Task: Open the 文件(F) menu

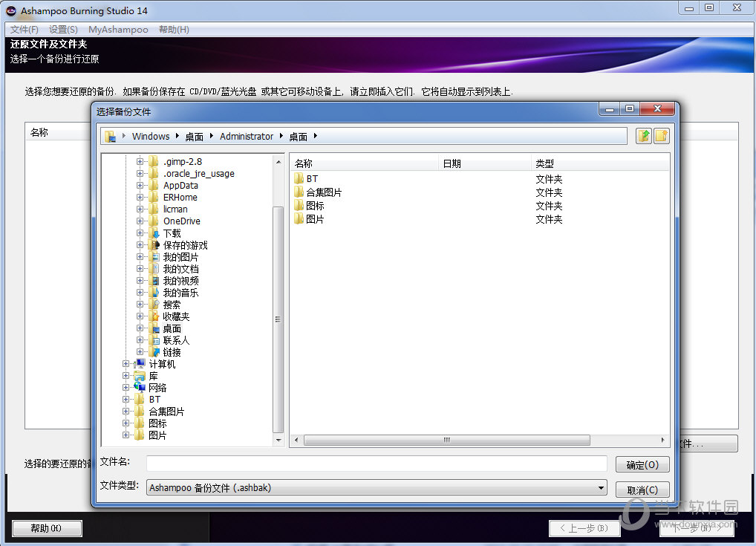Action: pos(24,30)
